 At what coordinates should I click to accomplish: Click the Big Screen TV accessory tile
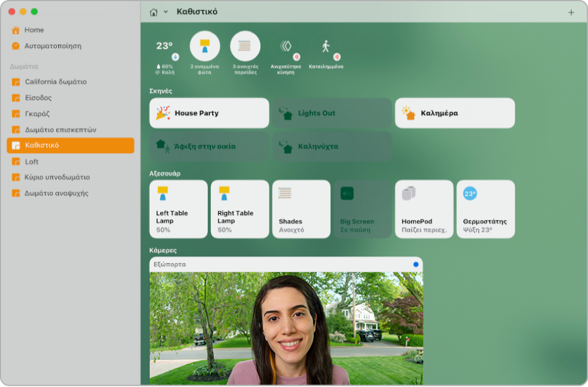[362, 209]
